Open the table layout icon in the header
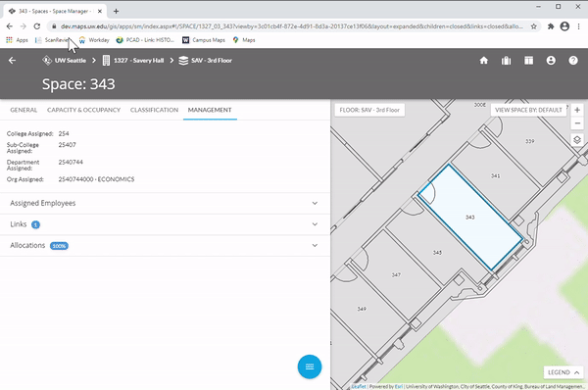 point(529,61)
